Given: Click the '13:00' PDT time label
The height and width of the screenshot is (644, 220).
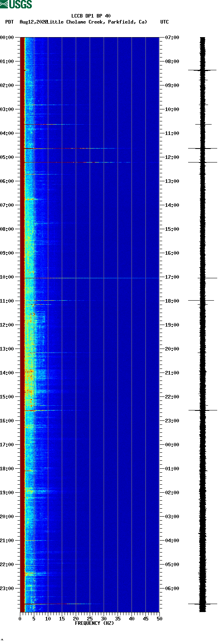Looking at the screenshot, I should tap(7, 349).
